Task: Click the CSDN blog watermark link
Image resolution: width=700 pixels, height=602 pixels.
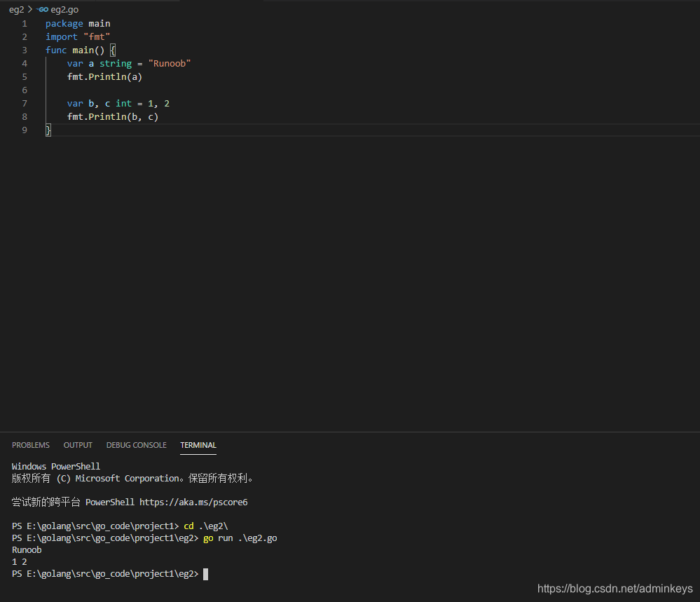Action: (x=615, y=589)
